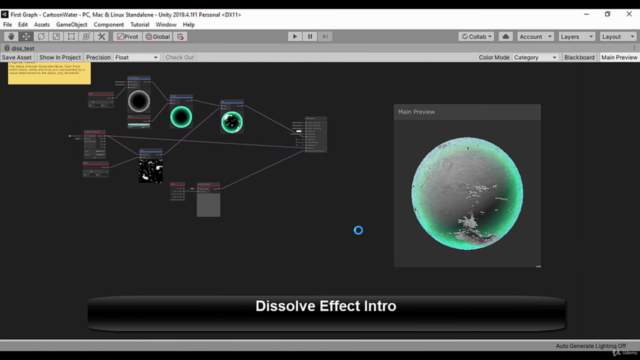The width and height of the screenshot is (640, 360).
Task: Open the Component menu
Action: tap(109, 25)
